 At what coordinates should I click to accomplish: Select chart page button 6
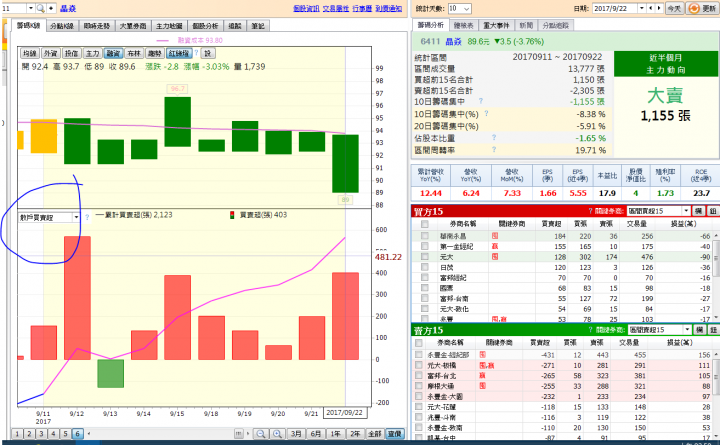[77, 434]
